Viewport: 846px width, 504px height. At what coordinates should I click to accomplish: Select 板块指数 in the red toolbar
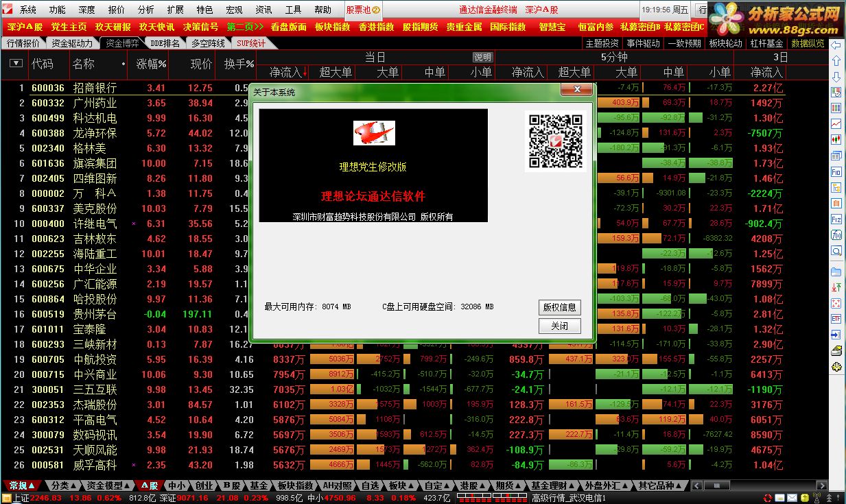pyautogui.click(x=332, y=27)
